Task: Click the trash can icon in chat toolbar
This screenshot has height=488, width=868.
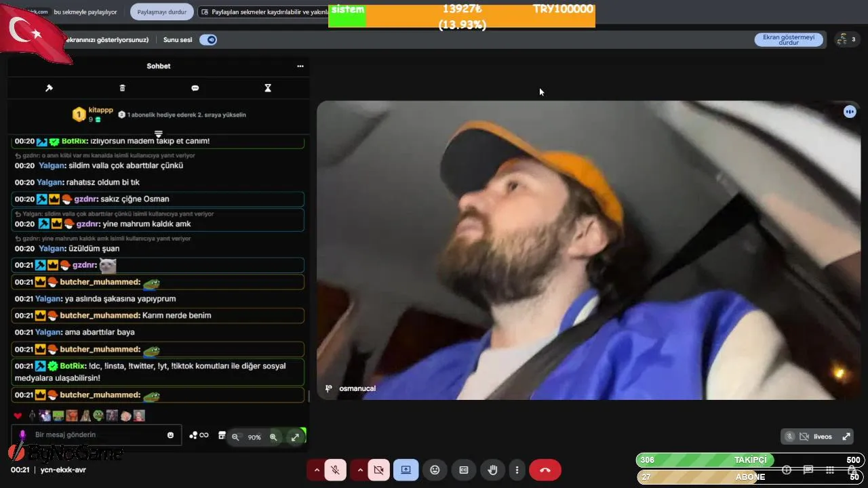Action: pos(122,88)
